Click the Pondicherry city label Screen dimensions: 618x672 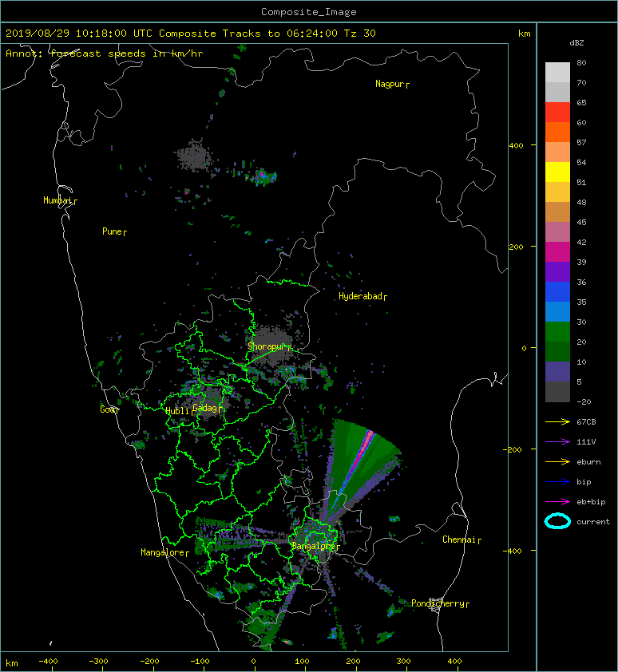[x=438, y=603]
